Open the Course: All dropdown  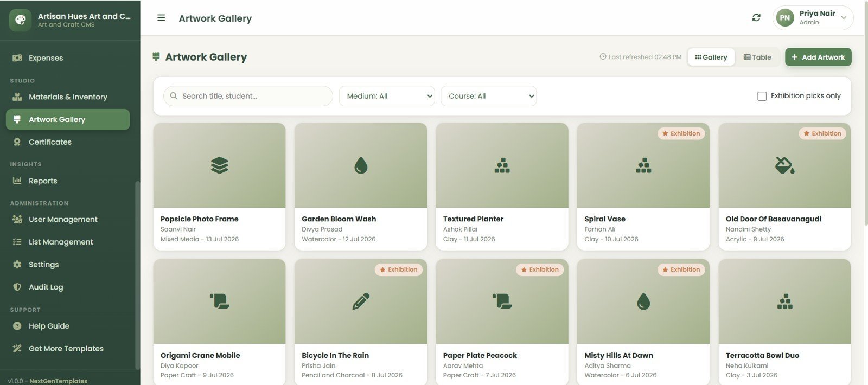[x=489, y=96]
